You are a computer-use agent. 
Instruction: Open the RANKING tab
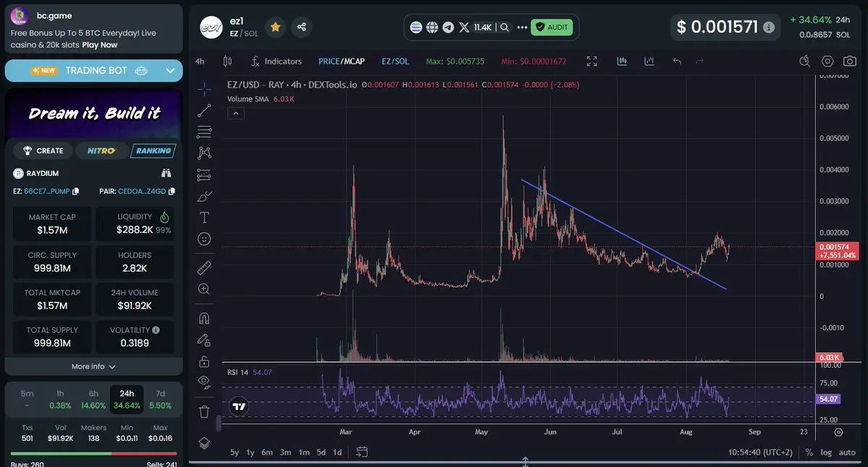[x=153, y=151]
